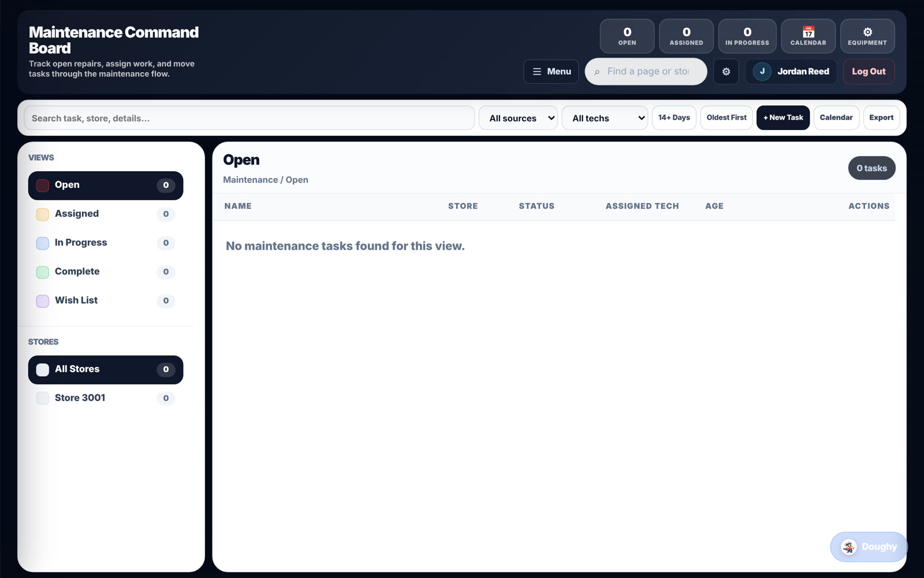This screenshot has height=578, width=924.
Task: Select the Complete view in sidebar
Action: (106, 272)
